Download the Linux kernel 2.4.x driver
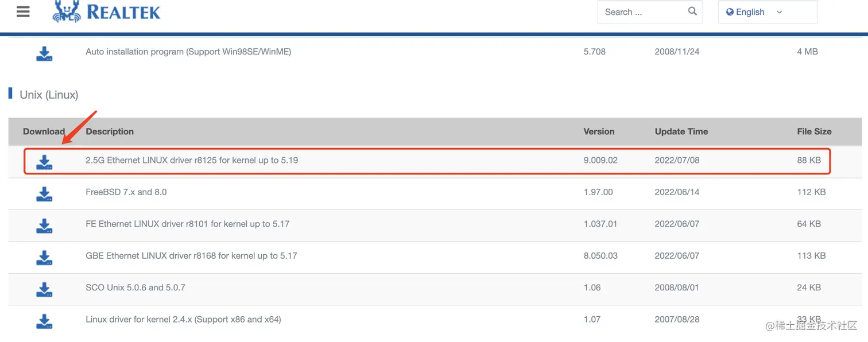Image resolution: width=868 pixels, height=342 pixels. click(x=44, y=321)
